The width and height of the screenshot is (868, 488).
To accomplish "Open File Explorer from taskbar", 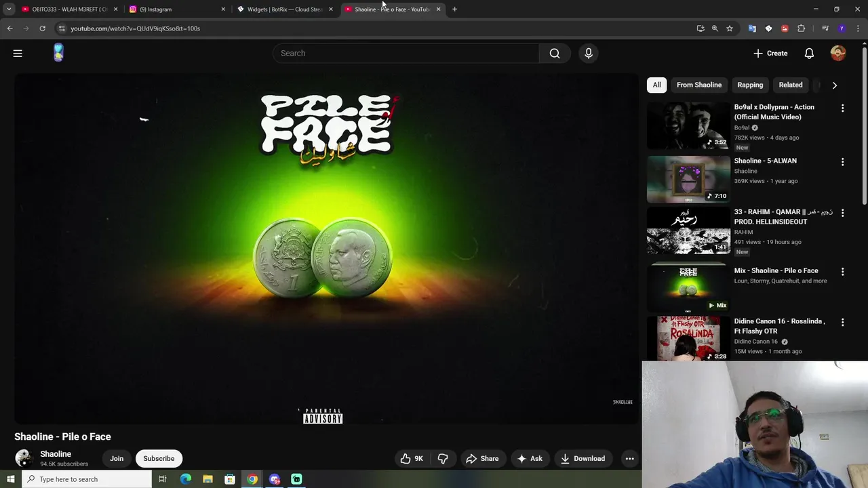I will click(x=208, y=479).
